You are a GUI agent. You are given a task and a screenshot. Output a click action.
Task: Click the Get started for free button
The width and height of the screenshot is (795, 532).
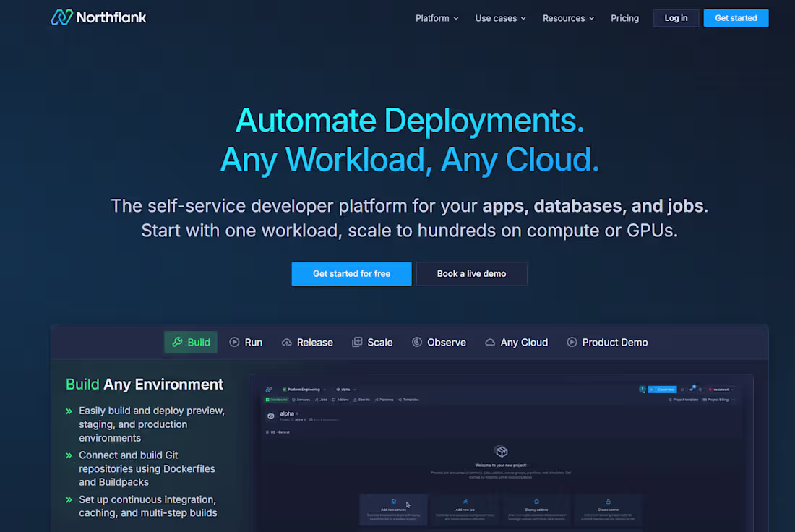coord(351,273)
